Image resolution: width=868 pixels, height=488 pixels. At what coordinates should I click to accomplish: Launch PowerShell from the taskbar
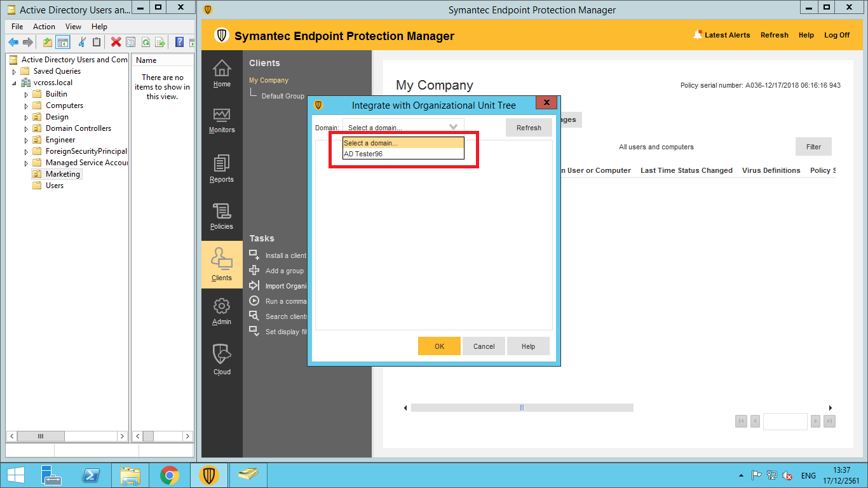[x=91, y=475]
